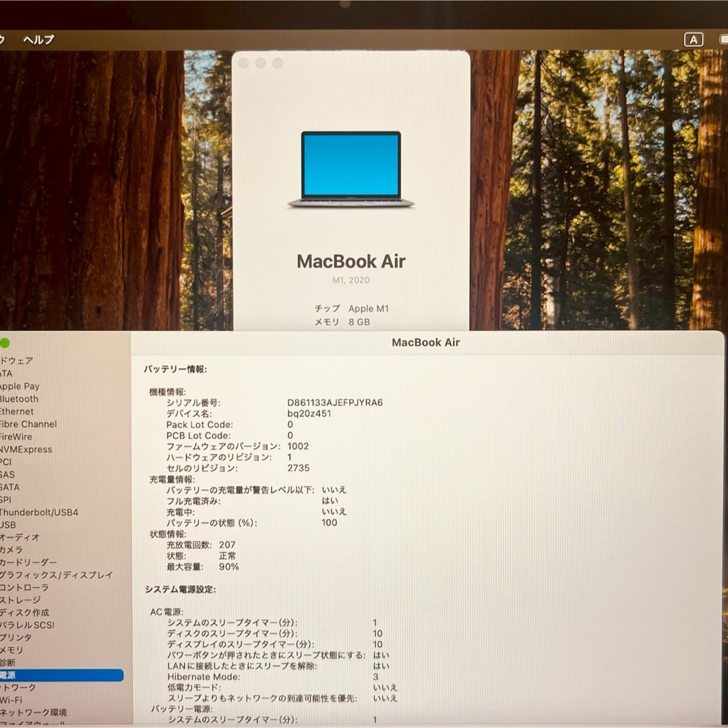The width and height of the screenshot is (728, 728).
Task: Select メモリ in the System Information sidebar
Action: pos(11,650)
